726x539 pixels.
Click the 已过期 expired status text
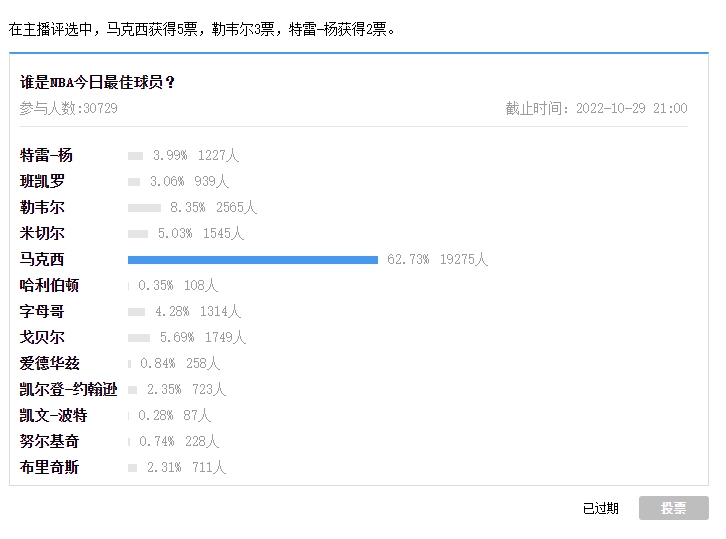point(601,508)
